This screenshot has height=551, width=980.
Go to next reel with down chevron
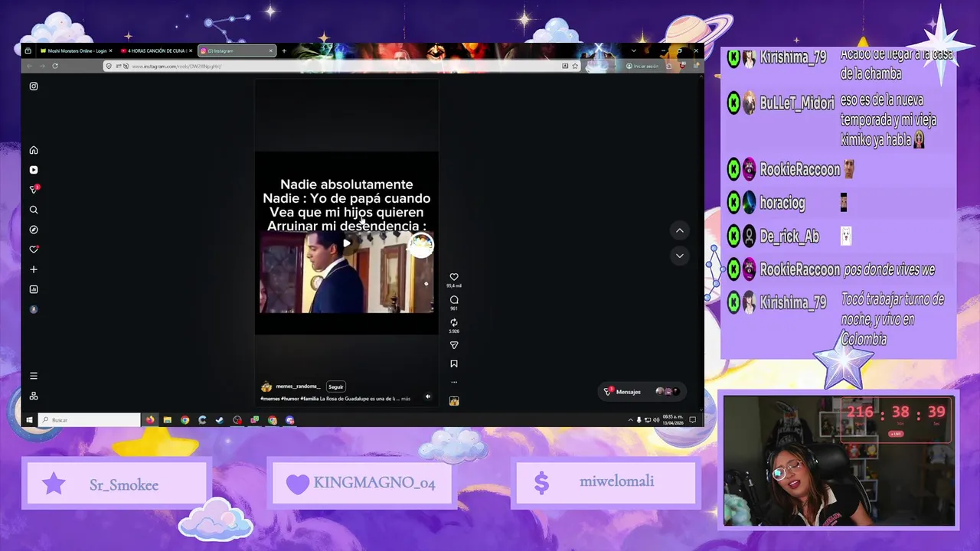[679, 256]
